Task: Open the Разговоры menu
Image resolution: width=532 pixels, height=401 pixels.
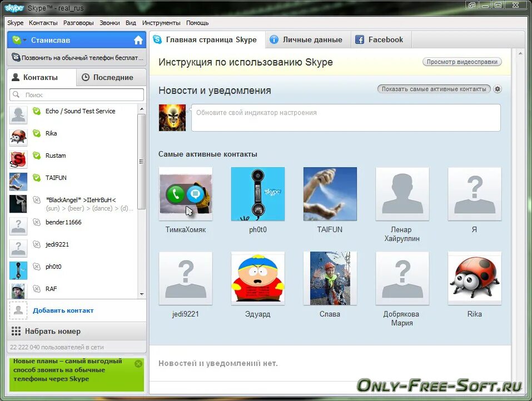Action: (78, 23)
